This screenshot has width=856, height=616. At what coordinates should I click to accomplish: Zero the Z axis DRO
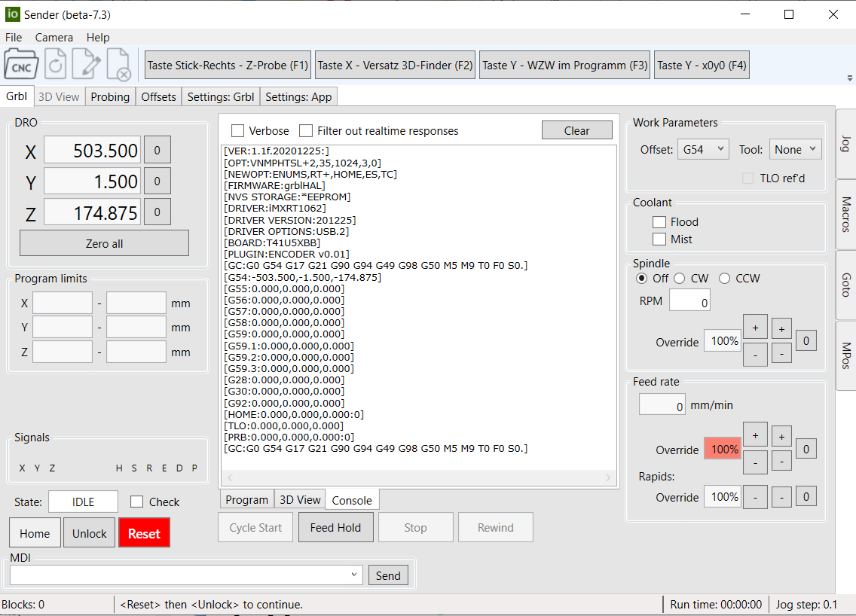157,212
